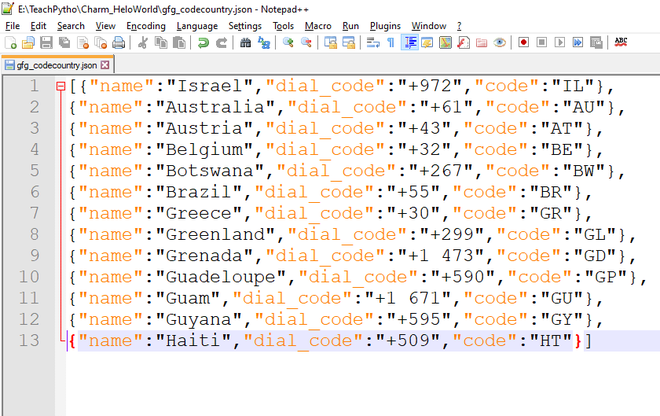Screen dimensions: 660x416
Task: Toggle Show All Characters pilcrow icon
Action: click(x=391, y=43)
